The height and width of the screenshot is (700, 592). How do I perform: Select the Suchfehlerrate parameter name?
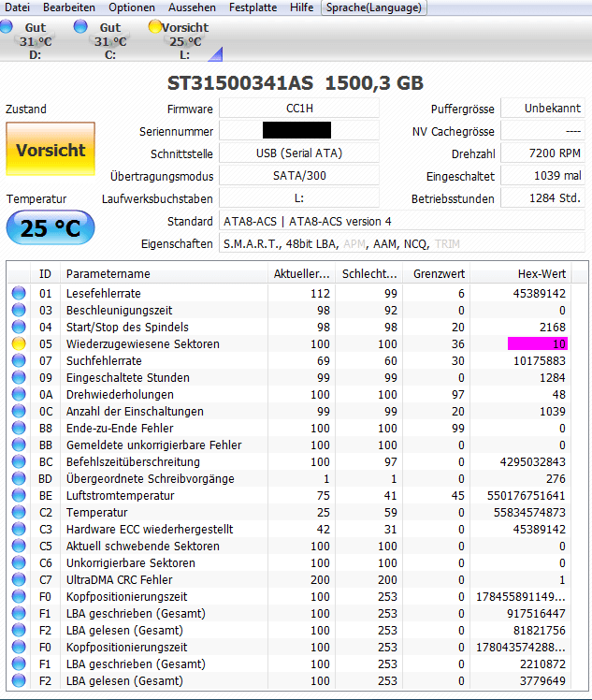[x=104, y=360]
